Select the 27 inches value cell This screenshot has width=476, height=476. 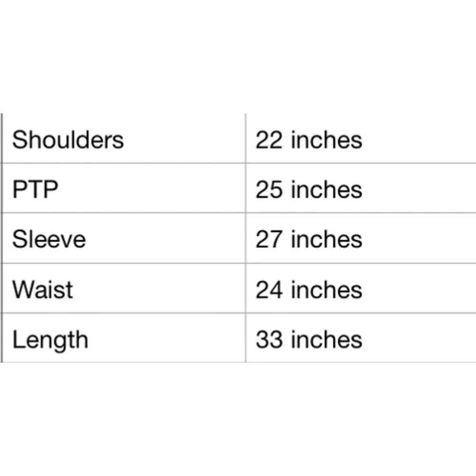click(x=361, y=238)
